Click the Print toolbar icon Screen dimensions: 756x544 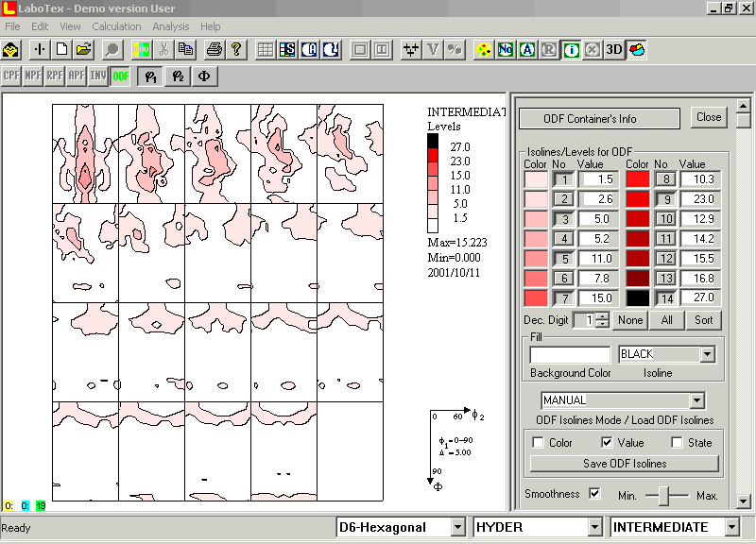(215, 49)
